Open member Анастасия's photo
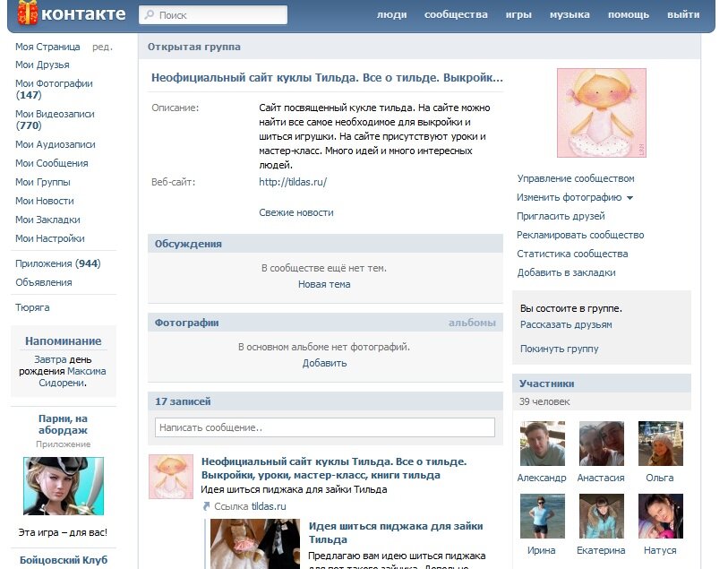The width and height of the screenshot is (728, 569). pyautogui.click(x=602, y=444)
